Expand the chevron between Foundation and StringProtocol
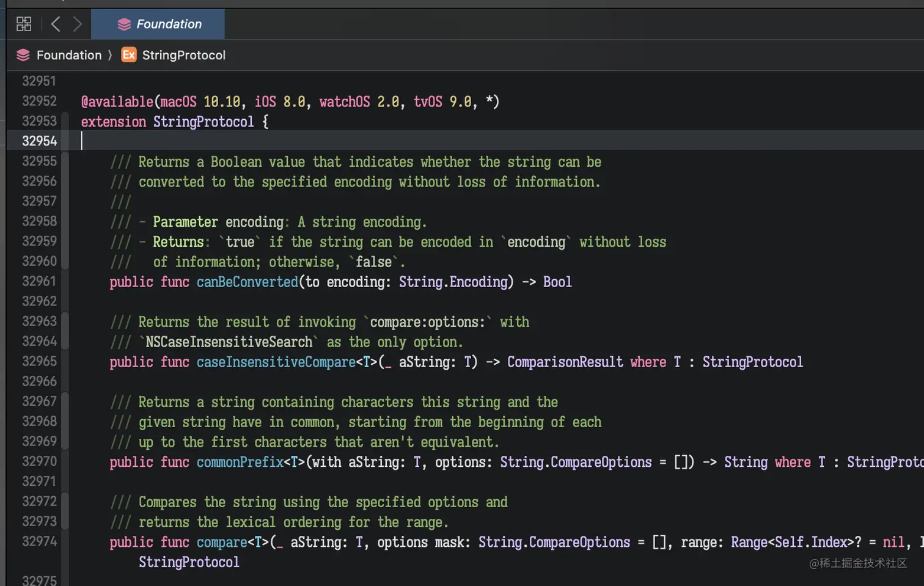 111,55
